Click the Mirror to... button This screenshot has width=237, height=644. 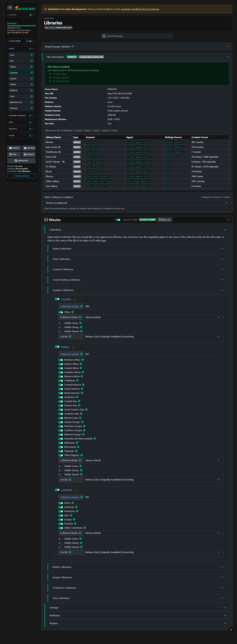pyautogui.click(x=165, y=220)
